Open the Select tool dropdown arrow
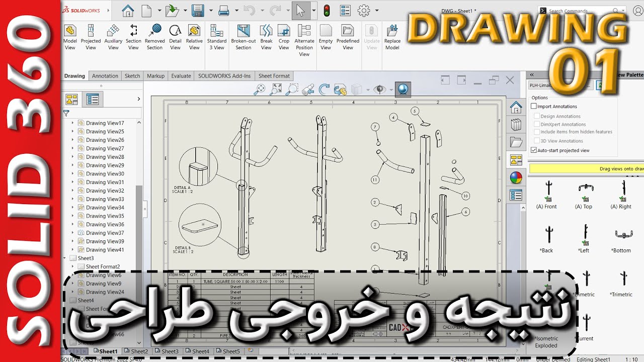644x362 pixels. [x=314, y=11]
